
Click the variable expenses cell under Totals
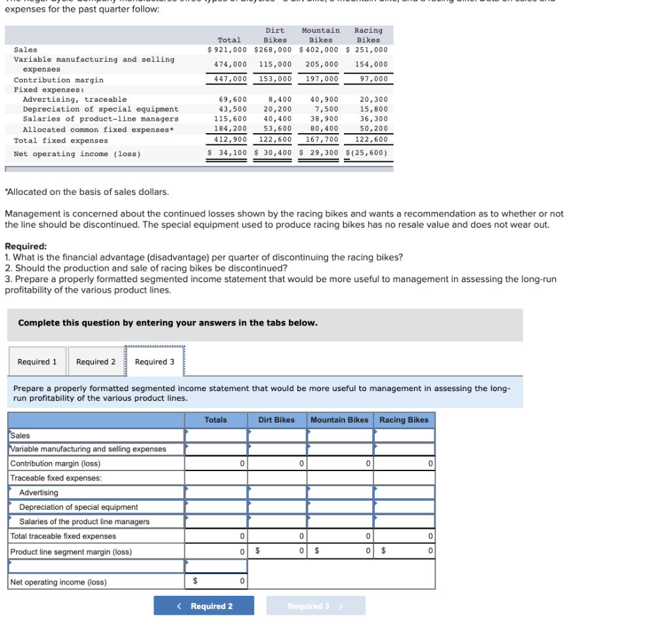tap(217, 449)
